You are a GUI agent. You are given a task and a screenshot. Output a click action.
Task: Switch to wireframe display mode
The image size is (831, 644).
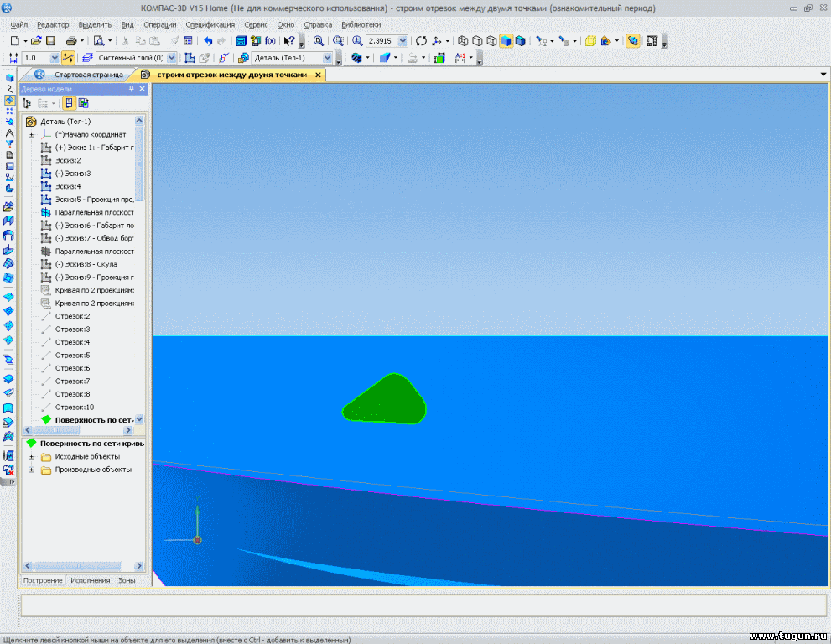coord(463,41)
